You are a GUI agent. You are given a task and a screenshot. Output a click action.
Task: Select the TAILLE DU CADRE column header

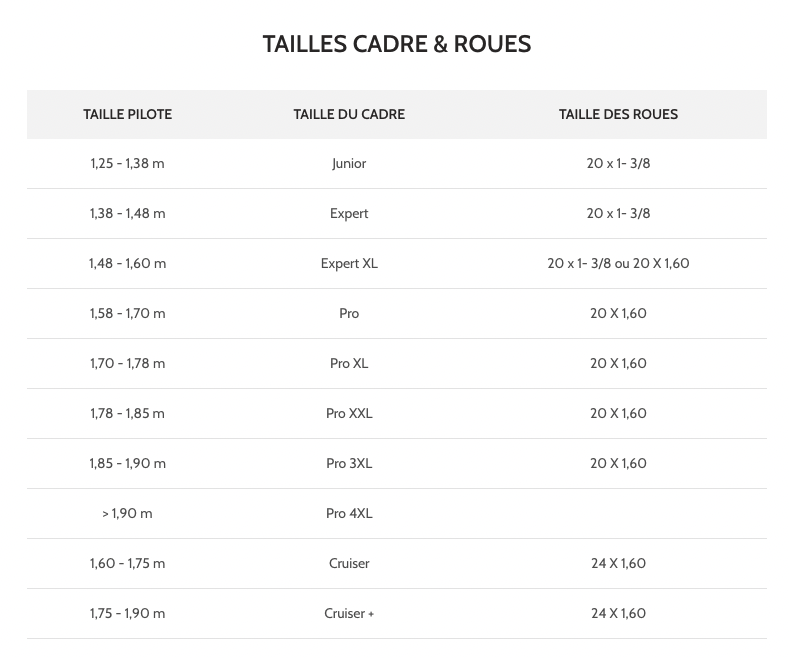pos(349,114)
